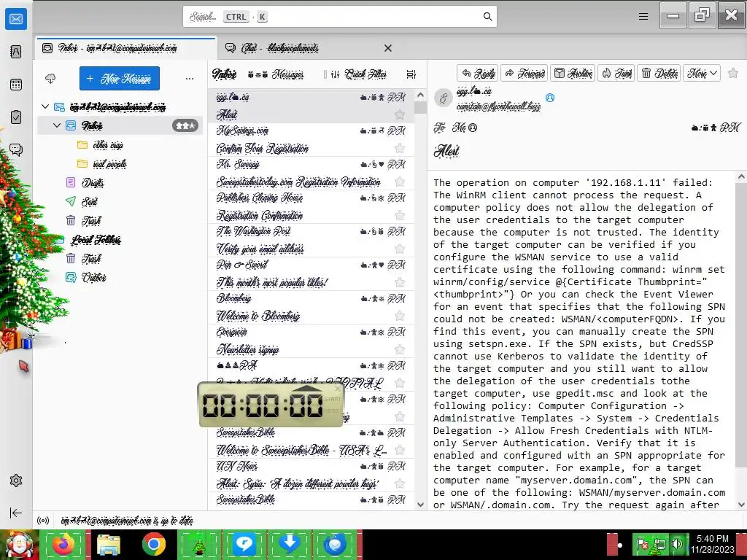Click the Reply button
Image resolution: width=747 pixels, height=560 pixels.
tap(477, 74)
